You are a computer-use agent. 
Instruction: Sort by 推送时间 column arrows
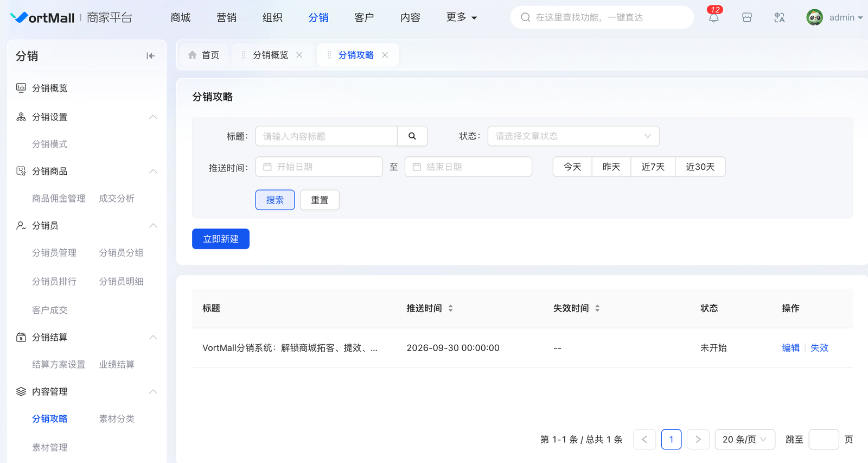450,308
